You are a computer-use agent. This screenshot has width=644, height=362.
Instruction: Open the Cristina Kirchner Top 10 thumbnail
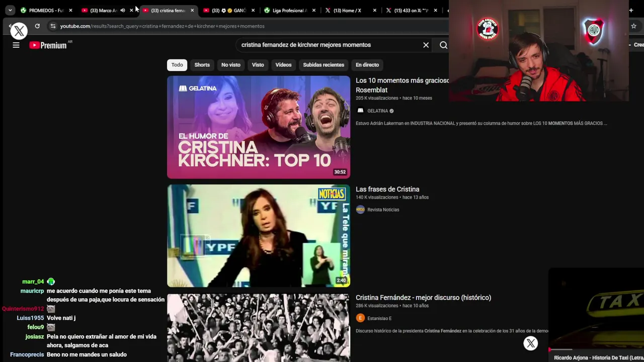tap(259, 127)
